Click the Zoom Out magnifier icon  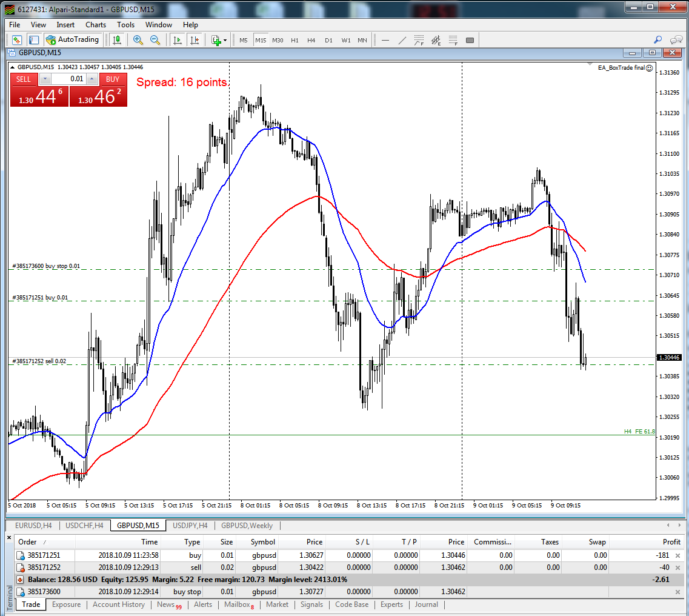point(155,40)
